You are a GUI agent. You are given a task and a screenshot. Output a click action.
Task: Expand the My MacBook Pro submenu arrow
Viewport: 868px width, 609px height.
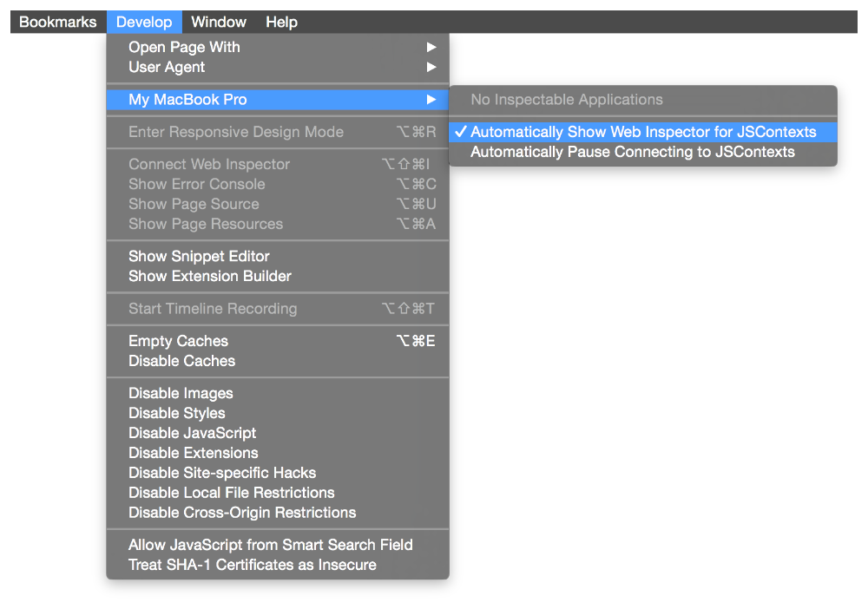[x=431, y=100]
